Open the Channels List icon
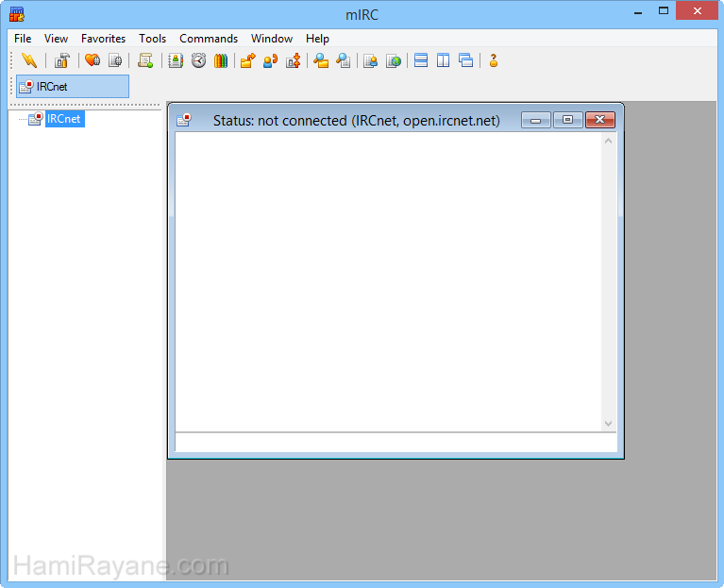This screenshot has width=724, height=588. (x=115, y=60)
